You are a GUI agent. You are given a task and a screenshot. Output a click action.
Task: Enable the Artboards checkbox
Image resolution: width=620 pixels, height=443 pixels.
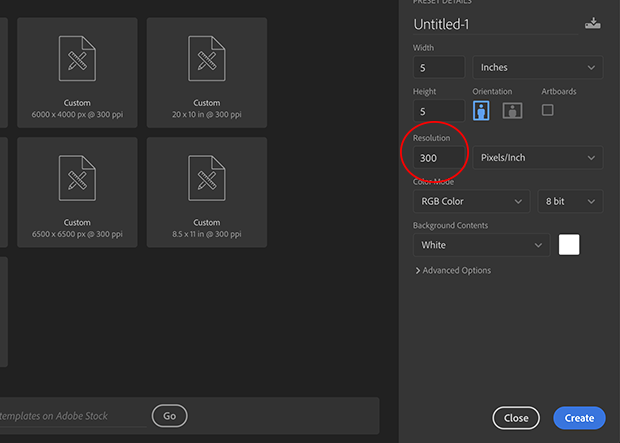point(547,110)
